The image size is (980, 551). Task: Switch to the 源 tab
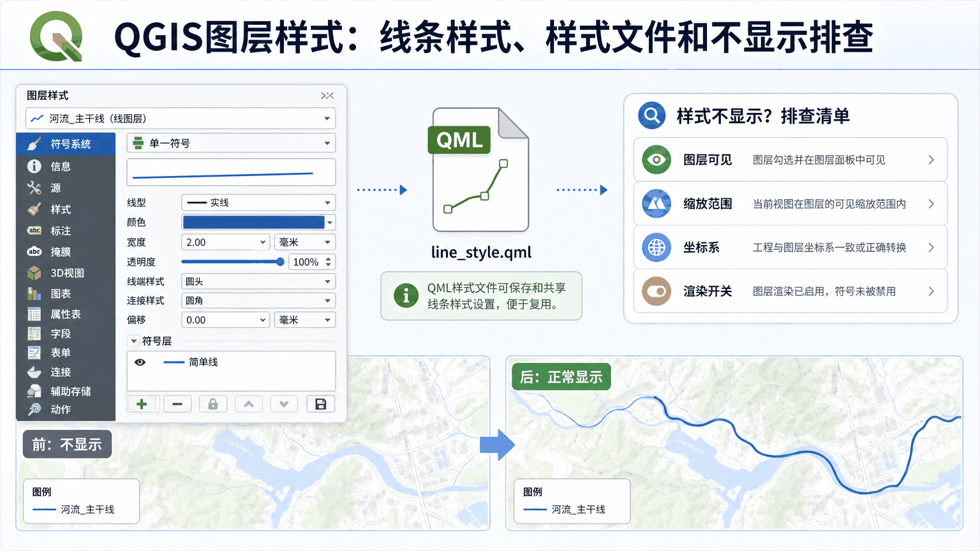point(66,188)
